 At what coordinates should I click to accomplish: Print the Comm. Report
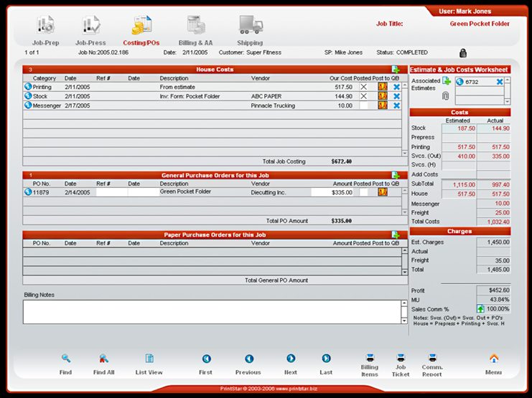click(x=432, y=366)
